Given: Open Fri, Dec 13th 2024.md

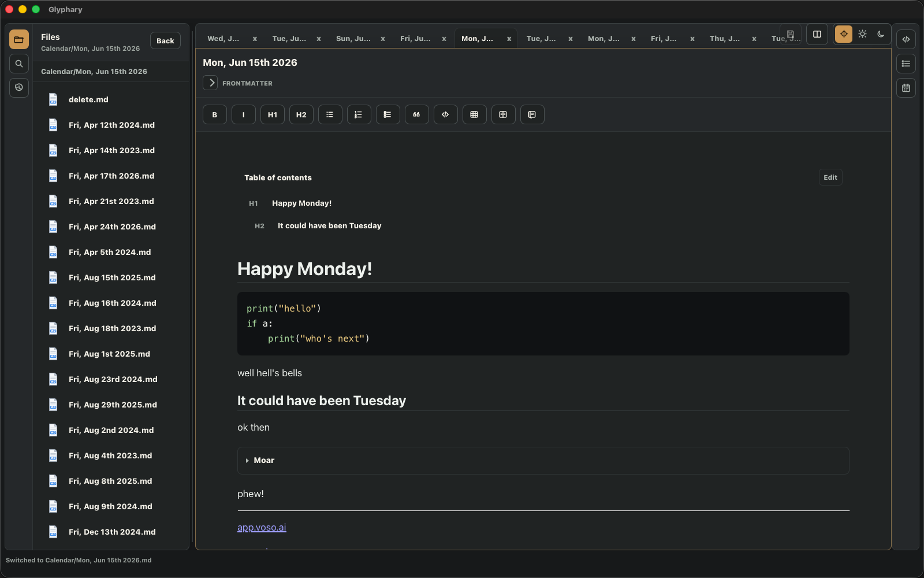Looking at the screenshot, I should (111, 532).
